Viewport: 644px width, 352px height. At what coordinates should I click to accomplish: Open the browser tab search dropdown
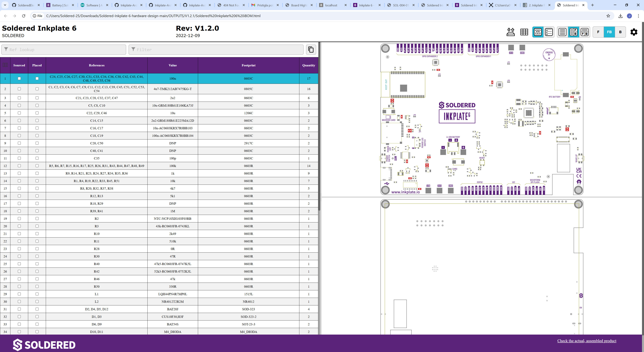pos(5,5)
